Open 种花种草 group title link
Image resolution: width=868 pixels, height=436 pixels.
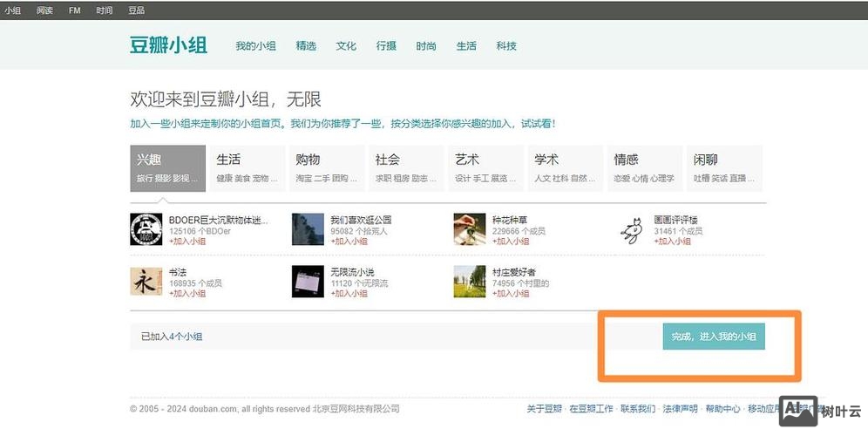[510, 220]
